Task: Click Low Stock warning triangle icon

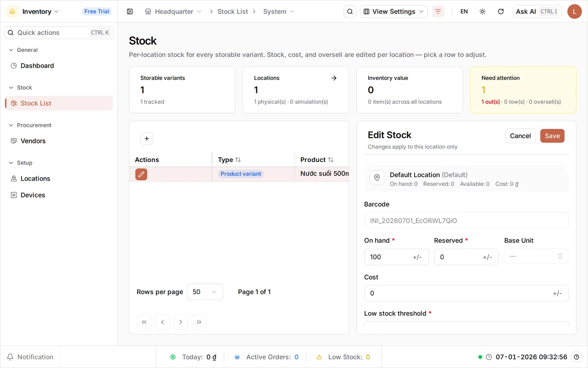Action: coord(319,357)
